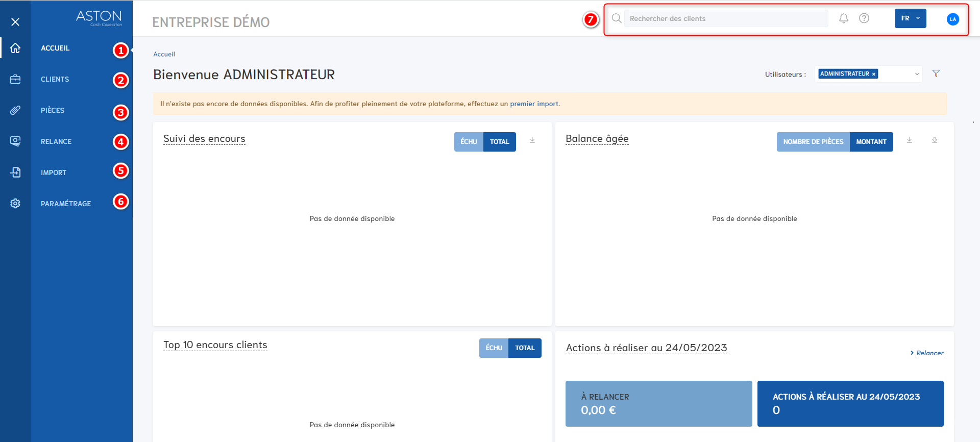Image resolution: width=980 pixels, height=442 pixels.
Task: Download the Suivi des encours chart
Action: point(532,140)
